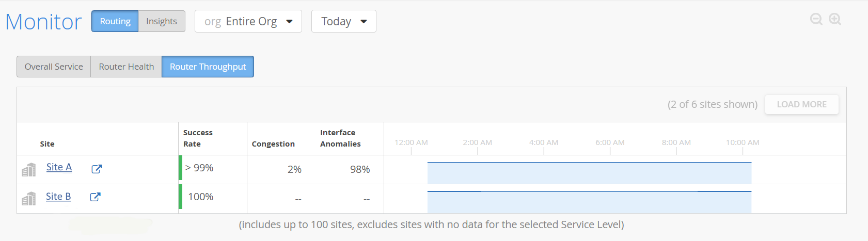868x241 pixels.
Task: Select the Router Health tab
Action: (x=127, y=67)
